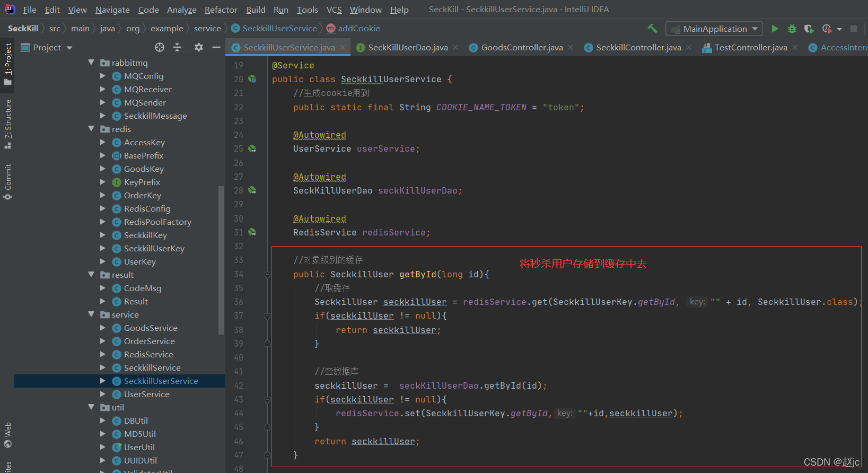Expand the RedisPoolFactory class node

[103, 222]
